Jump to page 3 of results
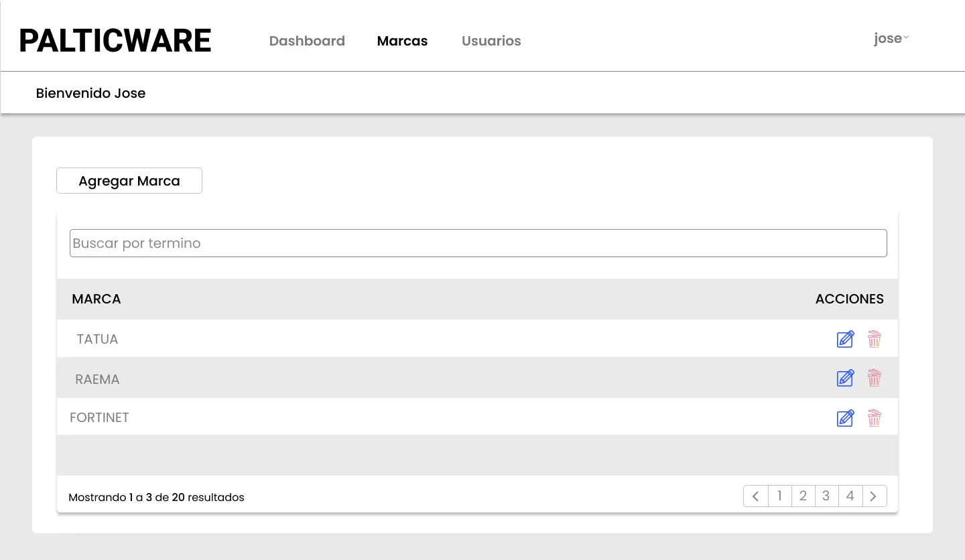Screen dimensions: 965x560 tap(826, 496)
